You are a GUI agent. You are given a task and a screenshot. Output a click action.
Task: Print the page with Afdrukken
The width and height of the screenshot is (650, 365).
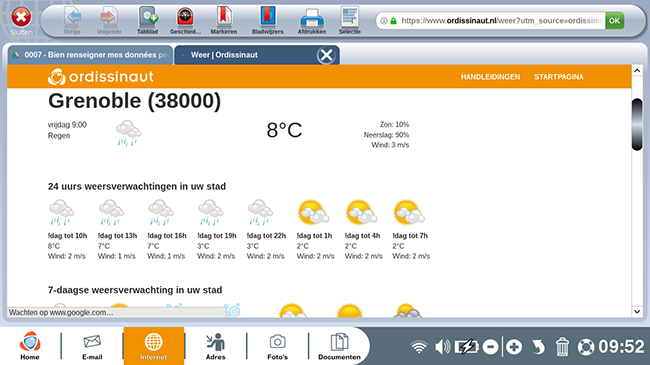[x=312, y=18]
